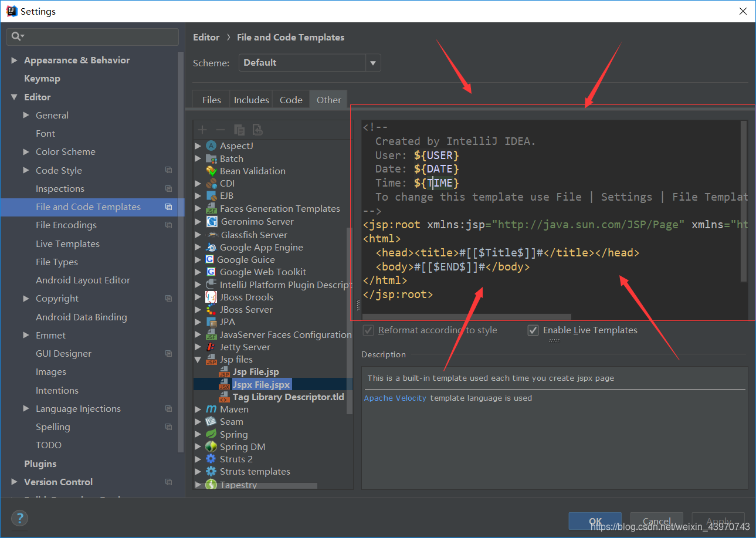This screenshot has height=538, width=756.
Task: Click the Spring leaf icon
Action: pyautogui.click(x=211, y=434)
